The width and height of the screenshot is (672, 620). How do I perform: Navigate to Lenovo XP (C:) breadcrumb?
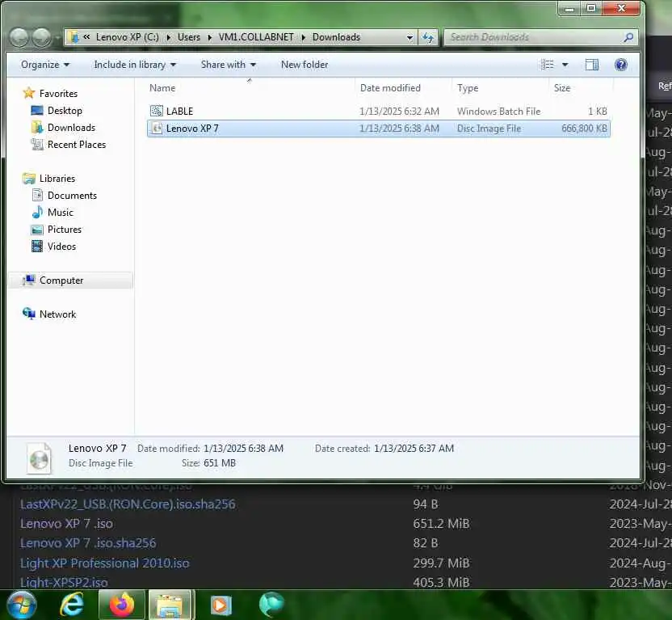pyautogui.click(x=128, y=37)
